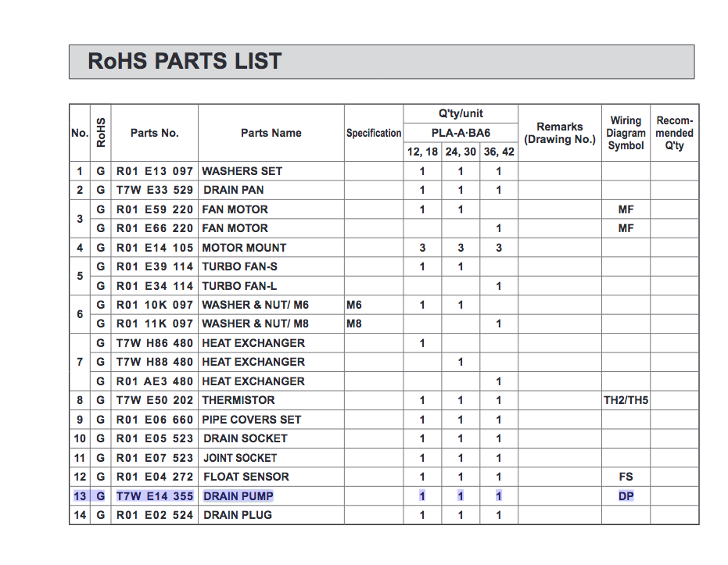Click the TURBO FAN-S part name
The width and height of the screenshot is (728, 565).
[x=239, y=266]
